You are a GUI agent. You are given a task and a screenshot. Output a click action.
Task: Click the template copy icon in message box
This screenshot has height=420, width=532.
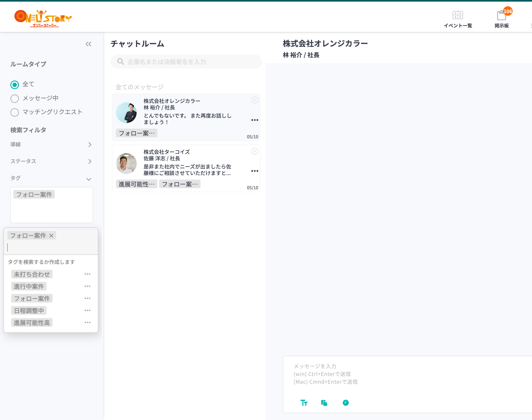tap(324, 403)
